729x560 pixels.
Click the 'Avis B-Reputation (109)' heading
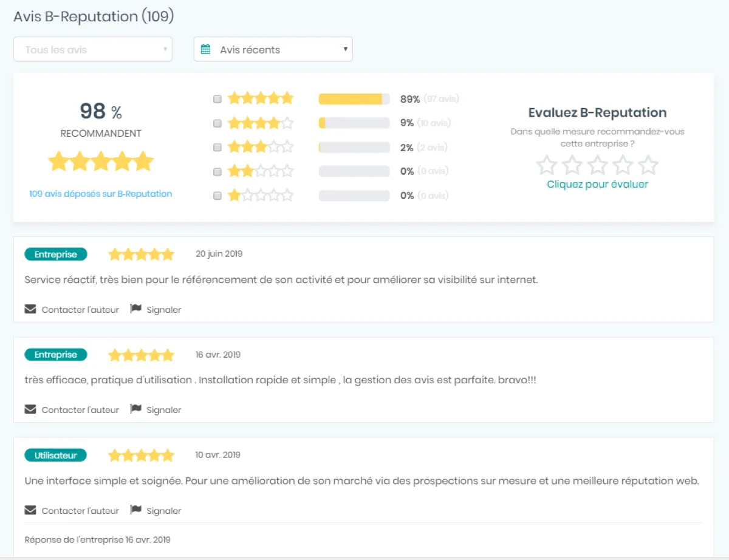94,16
